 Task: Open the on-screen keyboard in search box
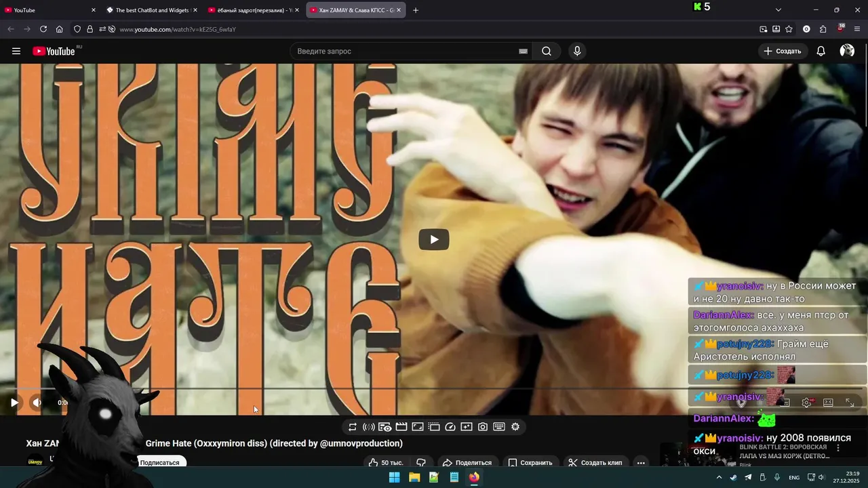pyautogui.click(x=523, y=51)
